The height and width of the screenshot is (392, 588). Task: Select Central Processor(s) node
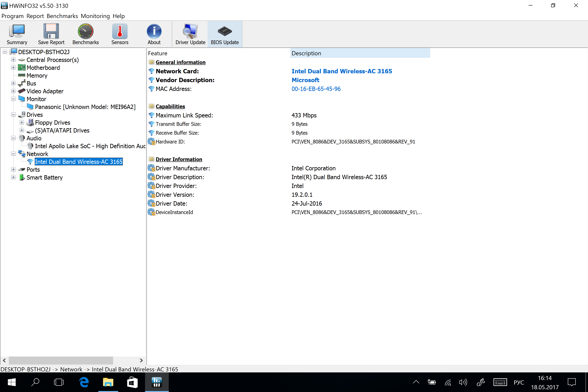click(53, 60)
